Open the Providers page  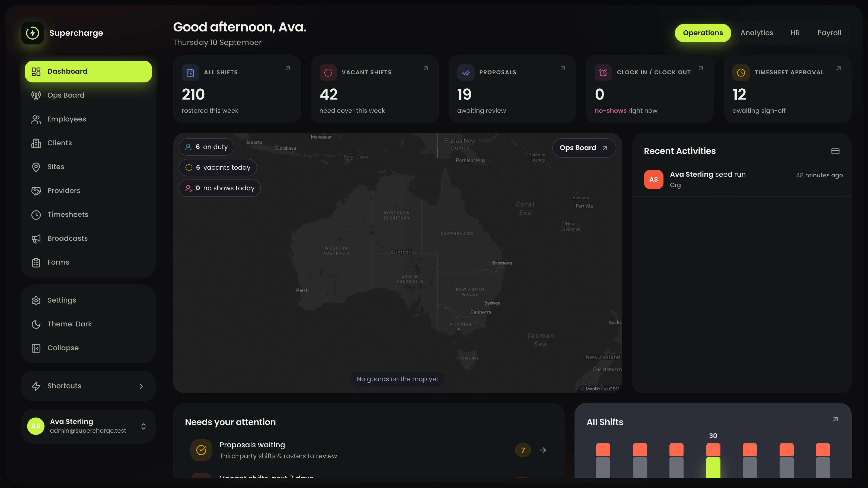click(x=88, y=191)
